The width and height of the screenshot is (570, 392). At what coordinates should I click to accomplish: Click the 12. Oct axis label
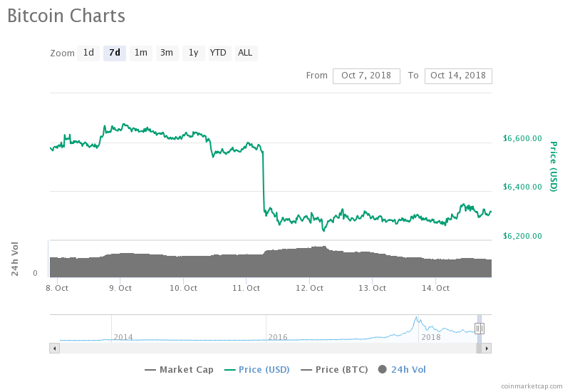pos(309,289)
